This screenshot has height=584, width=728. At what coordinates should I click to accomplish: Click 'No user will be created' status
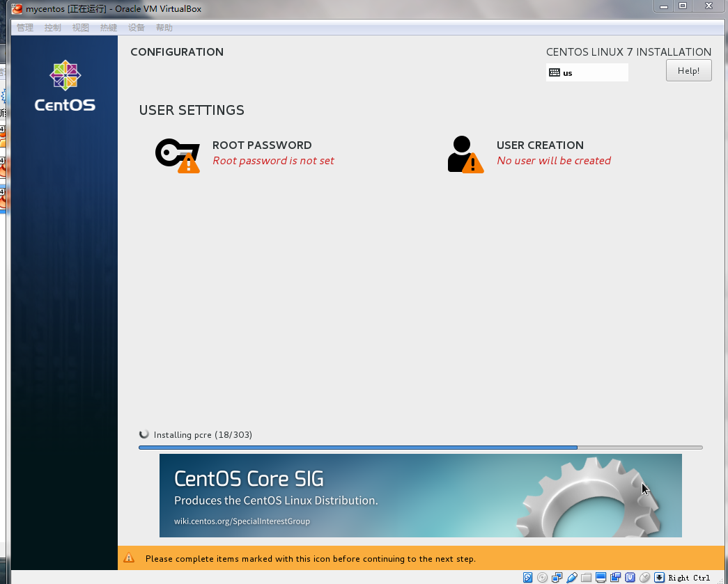point(554,161)
